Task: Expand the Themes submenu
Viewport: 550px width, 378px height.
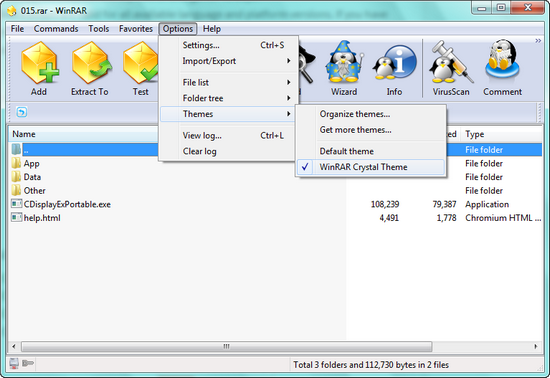Action: [227, 114]
